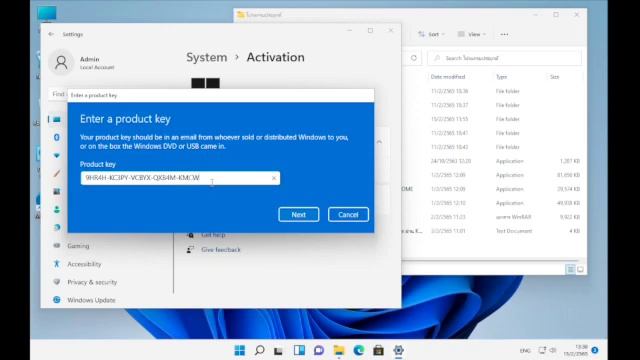
Task: Open Admin account profile picture
Action: (x=61, y=62)
